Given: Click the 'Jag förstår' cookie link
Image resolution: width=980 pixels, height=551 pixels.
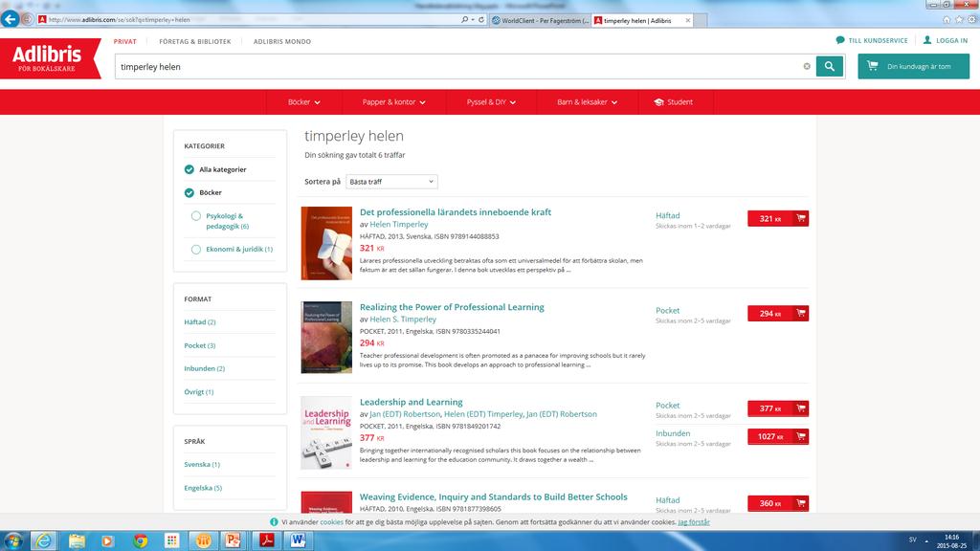Looking at the screenshot, I should click(x=694, y=522).
